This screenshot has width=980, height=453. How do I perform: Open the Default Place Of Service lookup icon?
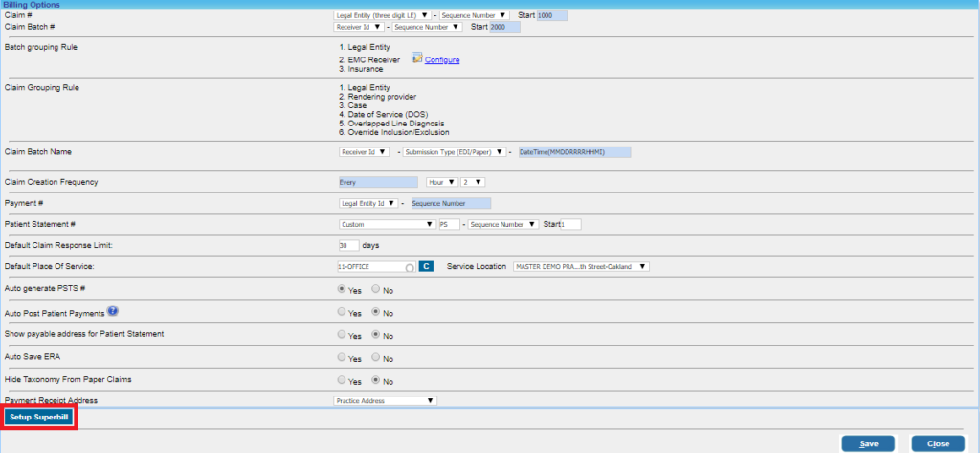pyautogui.click(x=410, y=268)
